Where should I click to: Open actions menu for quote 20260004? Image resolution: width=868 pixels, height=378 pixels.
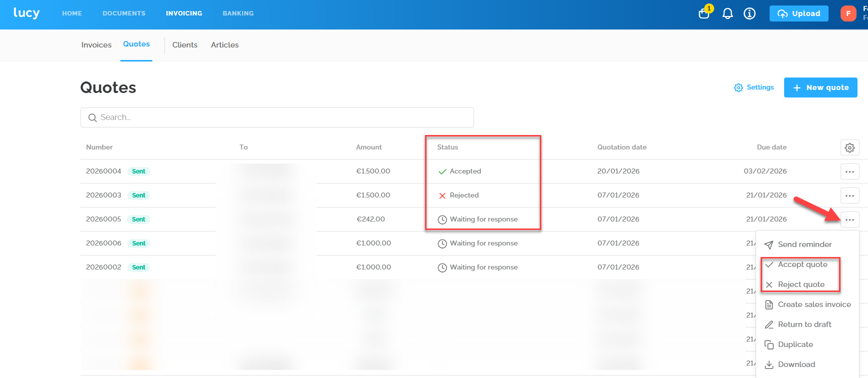850,171
